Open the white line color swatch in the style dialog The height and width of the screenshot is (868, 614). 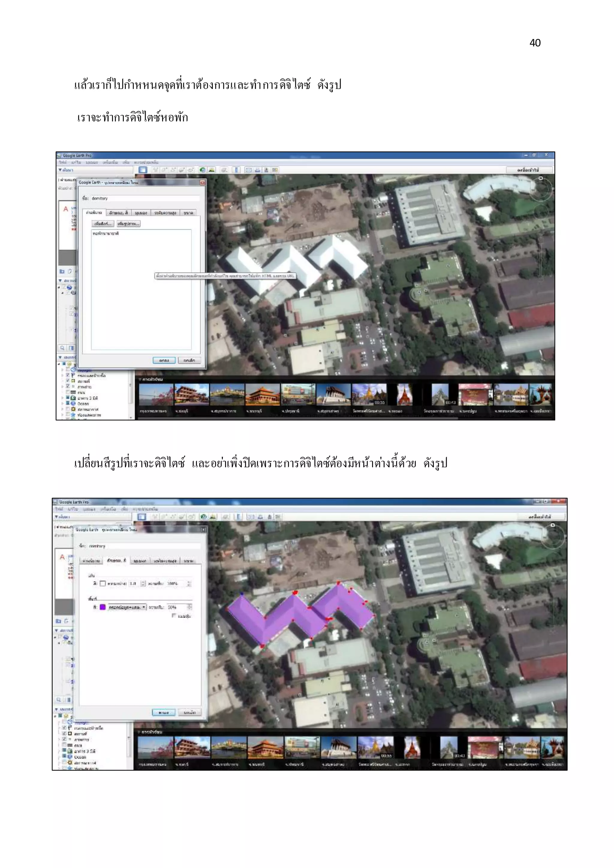click(x=103, y=584)
